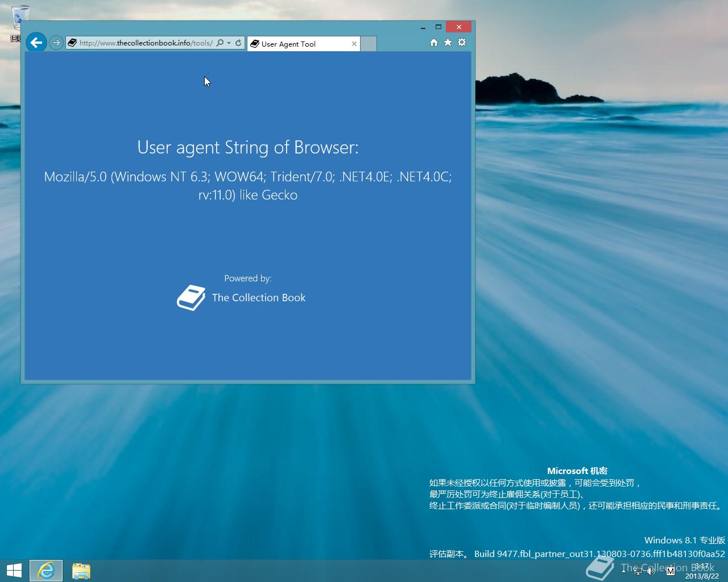The image size is (728, 582).
Task: Show hidden tray icons arrow
Action: click(624, 570)
